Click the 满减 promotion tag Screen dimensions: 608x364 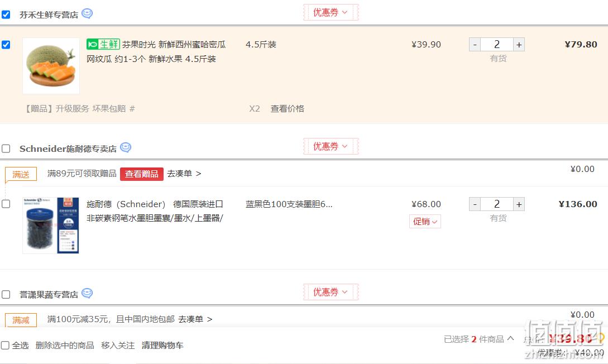click(21, 320)
